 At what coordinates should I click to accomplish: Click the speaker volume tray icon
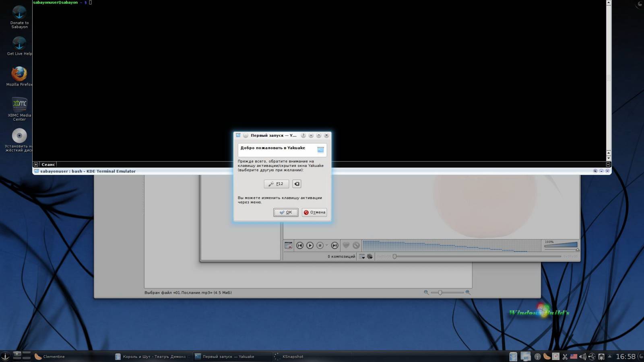[583, 357]
